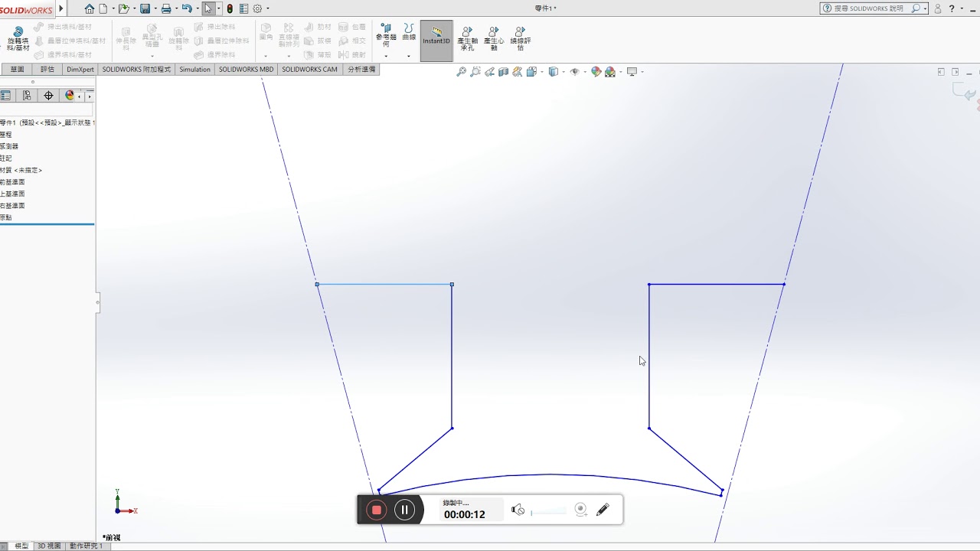Screen dimensions: 980x551
Task: Open Help question mark menu
Action: (952, 8)
